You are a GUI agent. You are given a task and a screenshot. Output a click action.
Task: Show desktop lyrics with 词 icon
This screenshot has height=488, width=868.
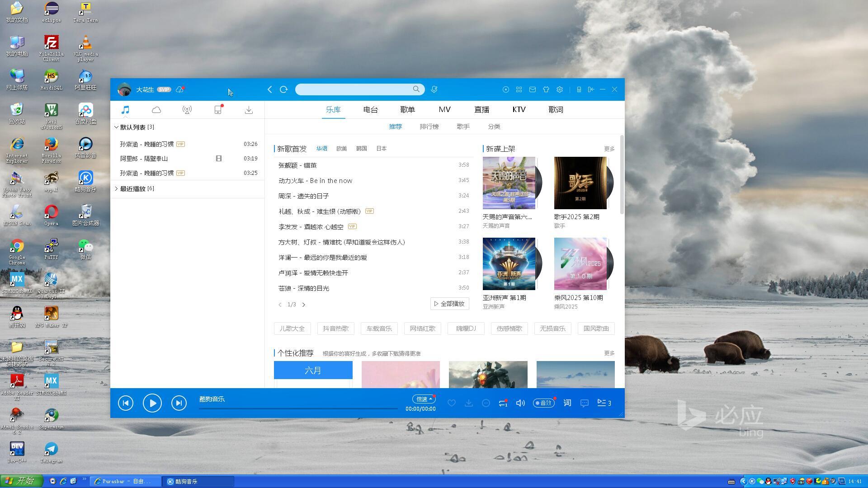tap(567, 403)
